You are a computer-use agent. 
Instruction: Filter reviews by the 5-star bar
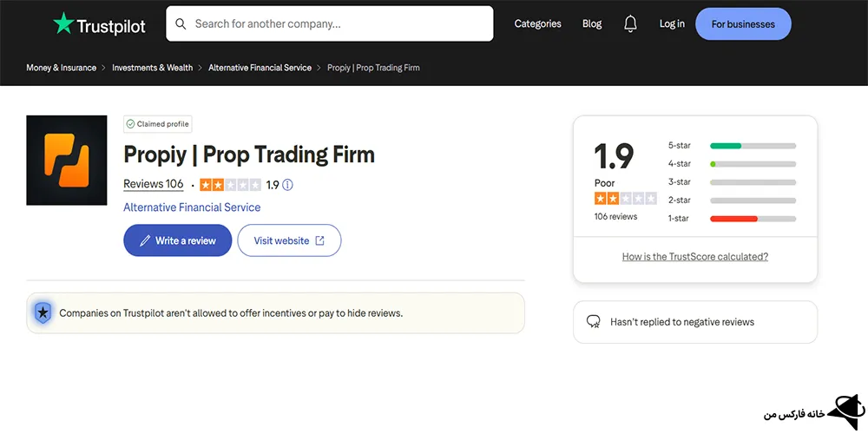click(x=752, y=146)
